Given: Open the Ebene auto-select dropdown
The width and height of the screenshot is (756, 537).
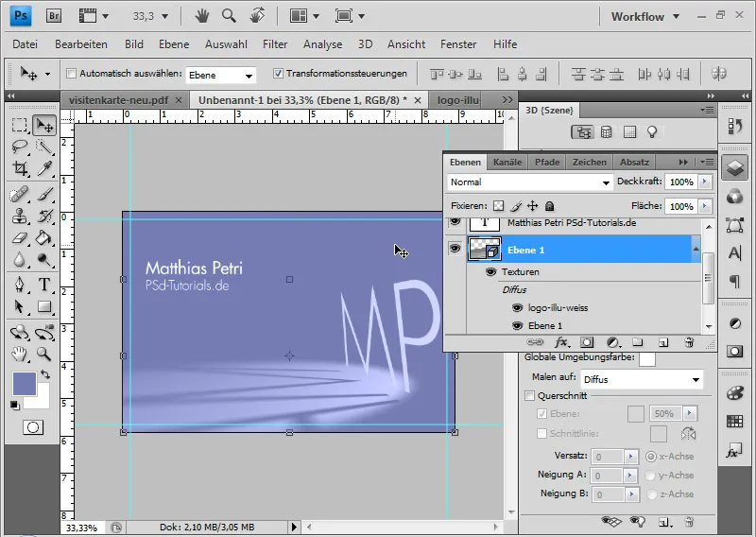Looking at the screenshot, I should (221, 75).
